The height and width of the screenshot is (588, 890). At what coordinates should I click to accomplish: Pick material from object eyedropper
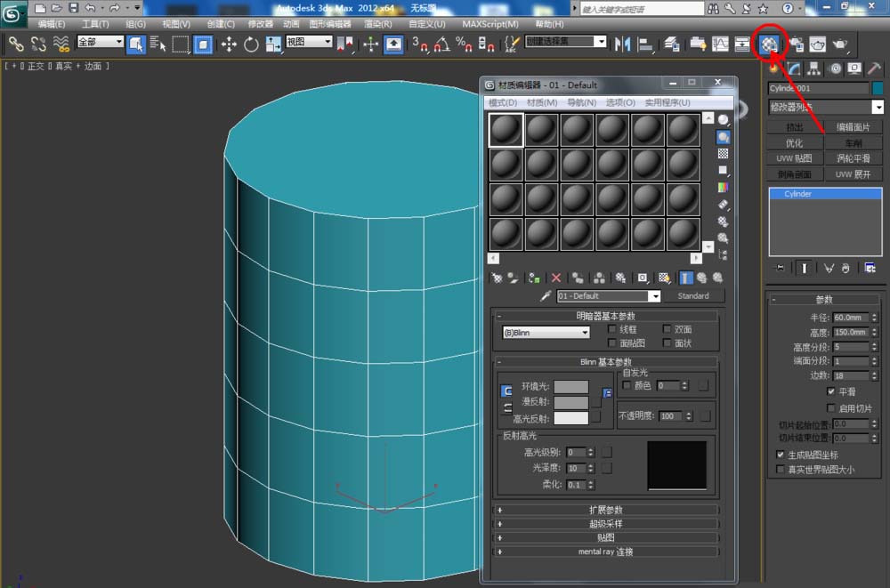[546, 296]
